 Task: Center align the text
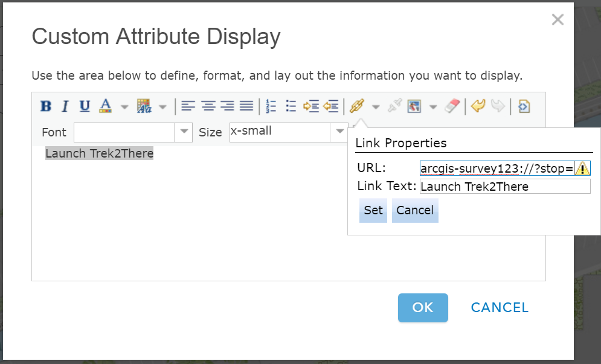208,107
